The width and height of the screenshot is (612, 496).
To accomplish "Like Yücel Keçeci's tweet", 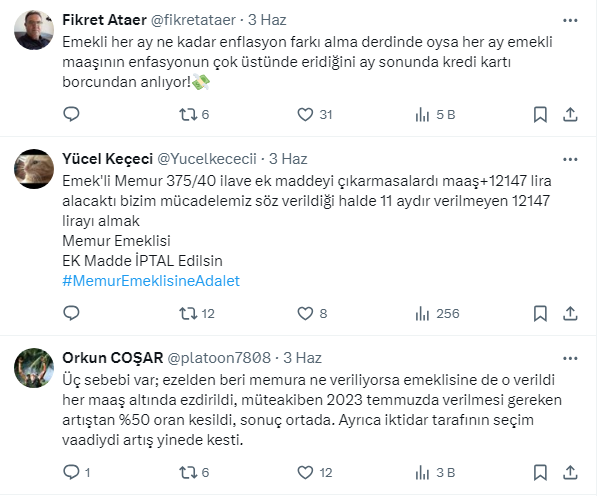I will (305, 313).
